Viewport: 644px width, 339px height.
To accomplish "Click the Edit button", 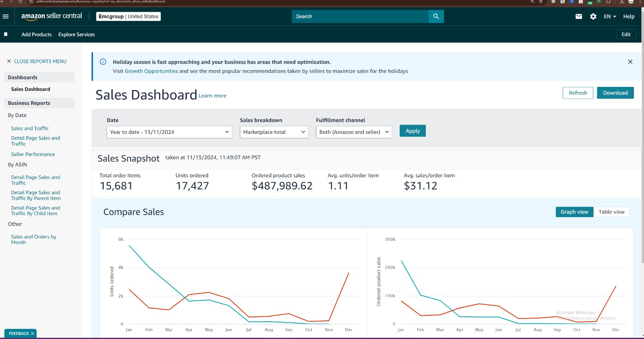I will coord(626,35).
